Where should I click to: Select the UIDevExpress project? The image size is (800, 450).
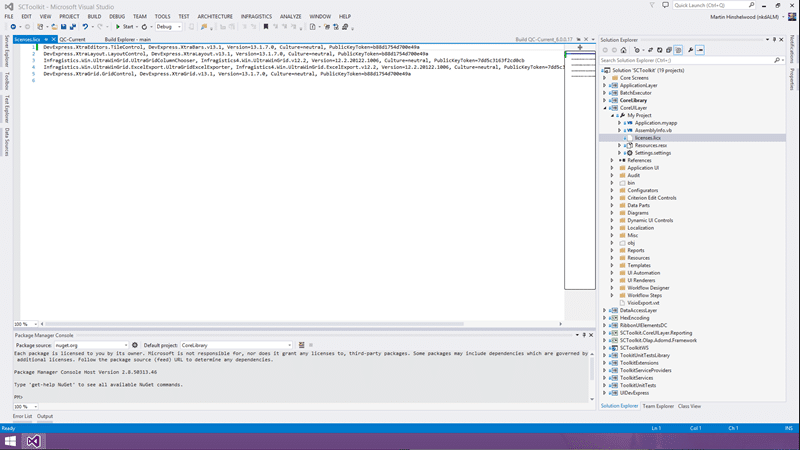[634, 393]
